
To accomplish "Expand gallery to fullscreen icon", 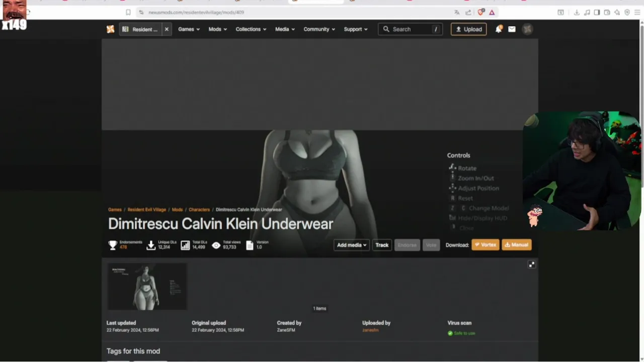I will [x=531, y=264].
